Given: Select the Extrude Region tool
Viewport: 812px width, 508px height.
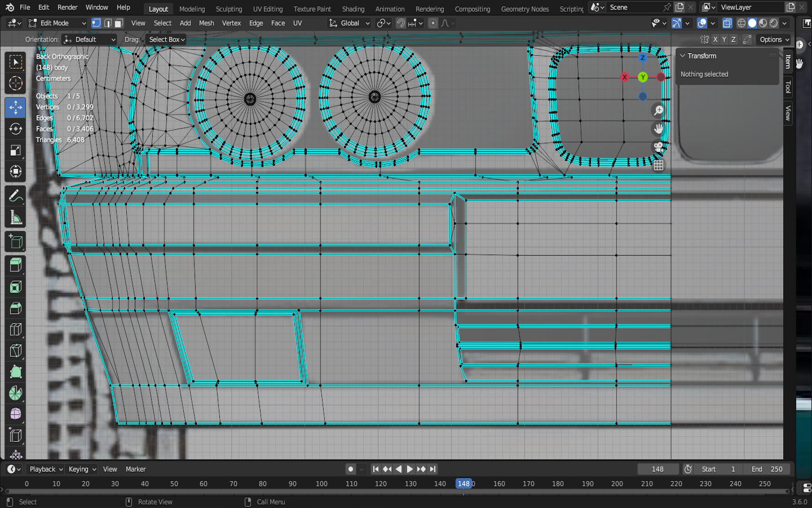Looking at the screenshot, I should 16,265.
